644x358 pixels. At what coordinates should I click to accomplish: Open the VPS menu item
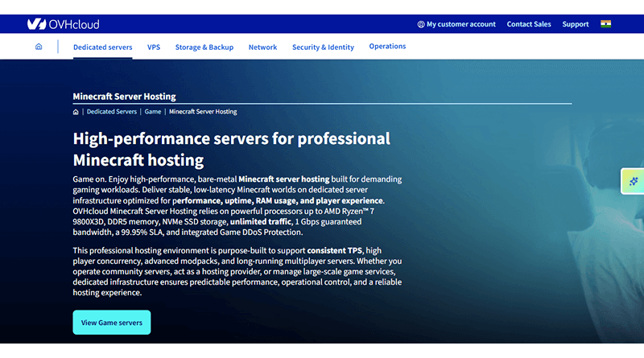[154, 47]
